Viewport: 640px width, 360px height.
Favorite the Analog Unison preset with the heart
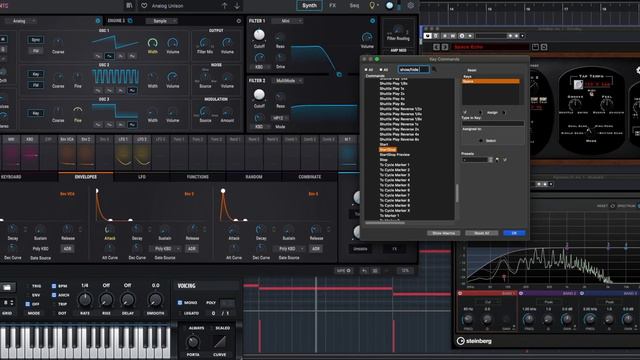[144, 6]
